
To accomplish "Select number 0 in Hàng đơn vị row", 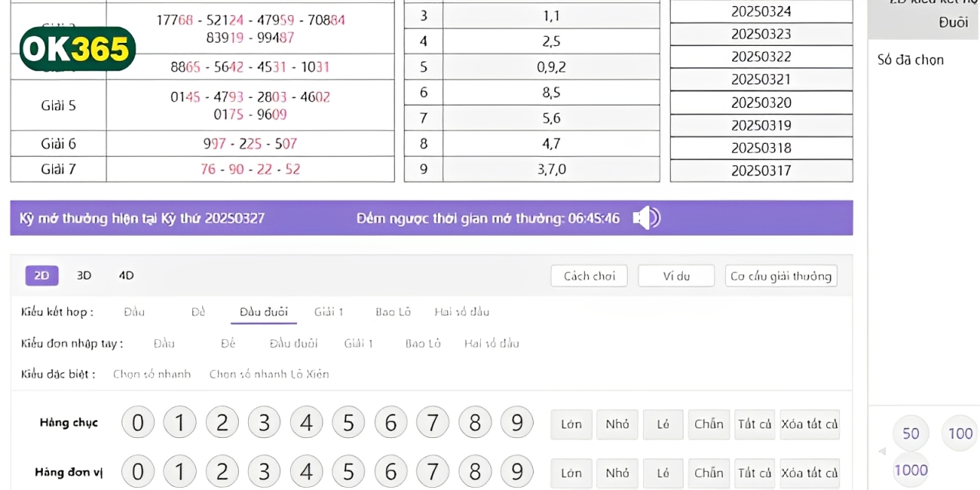I will (138, 472).
